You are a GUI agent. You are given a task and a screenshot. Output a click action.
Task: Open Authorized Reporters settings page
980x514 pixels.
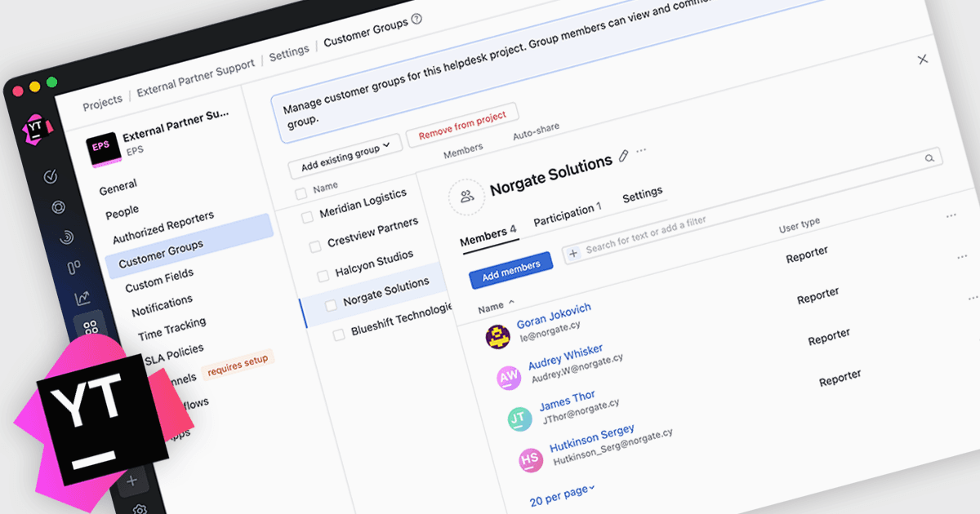click(x=163, y=228)
